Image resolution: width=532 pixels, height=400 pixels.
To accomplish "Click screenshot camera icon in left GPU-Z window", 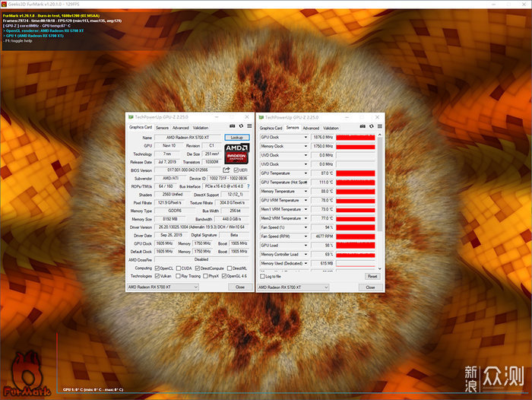I will (x=232, y=126).
